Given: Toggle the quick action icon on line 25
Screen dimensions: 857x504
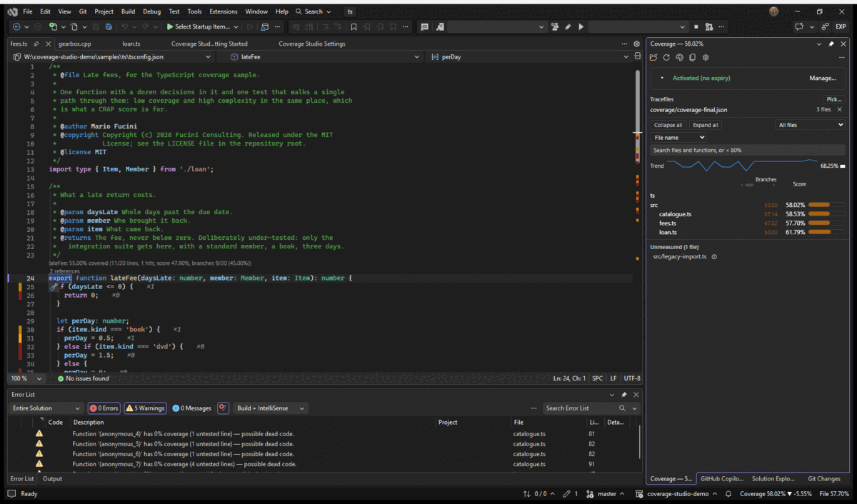Looking at the screenshot, I should point(54,286).
